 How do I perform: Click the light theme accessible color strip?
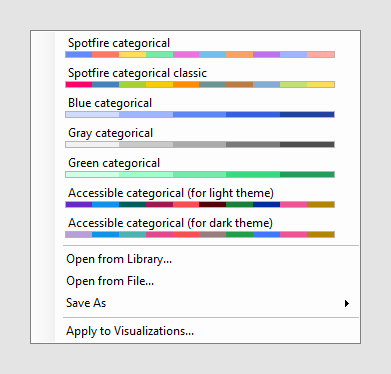(x=200, y=204)
